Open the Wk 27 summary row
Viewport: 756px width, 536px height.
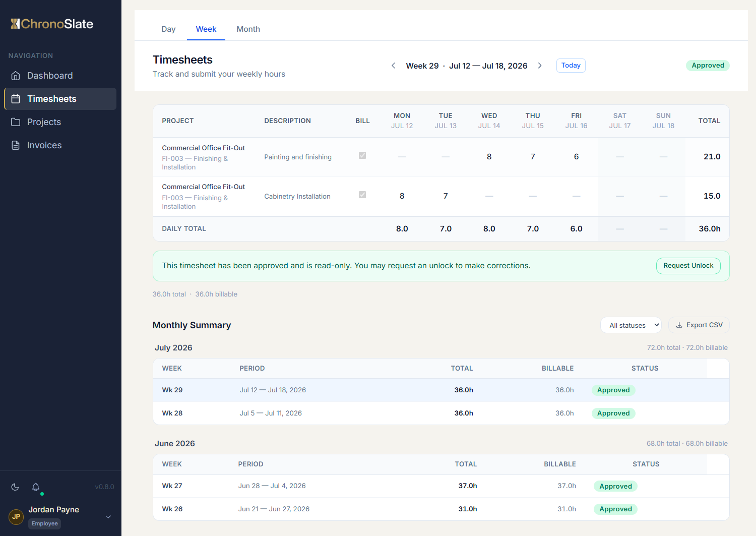coord(441,486)
